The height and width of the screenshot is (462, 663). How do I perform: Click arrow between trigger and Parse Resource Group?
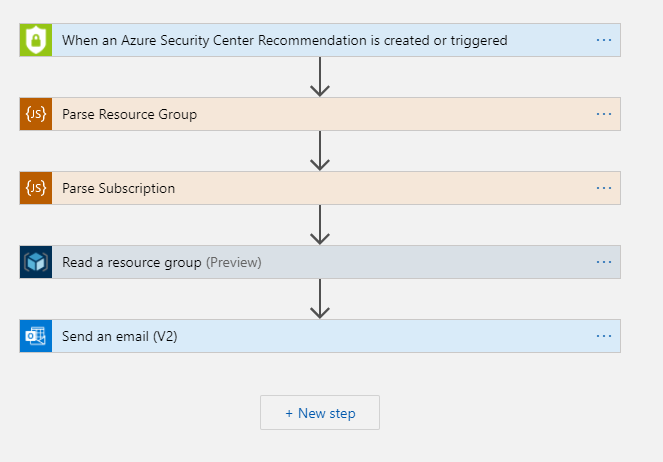(320, 77)
